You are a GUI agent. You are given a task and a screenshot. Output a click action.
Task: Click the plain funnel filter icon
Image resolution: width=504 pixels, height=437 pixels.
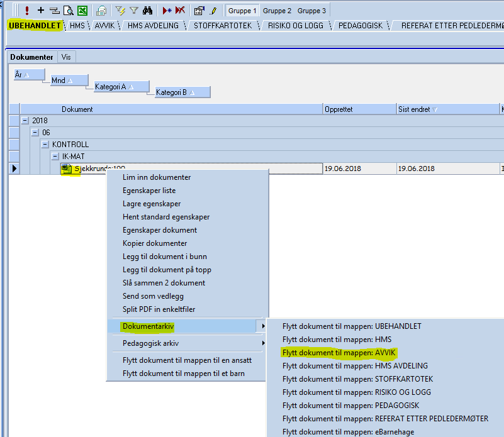pos(134,11)
